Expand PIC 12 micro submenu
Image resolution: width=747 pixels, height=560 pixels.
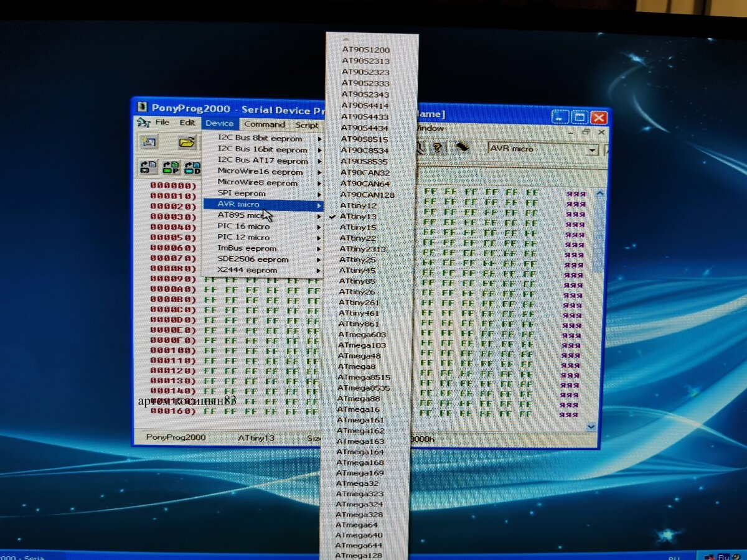click(264, 237)
